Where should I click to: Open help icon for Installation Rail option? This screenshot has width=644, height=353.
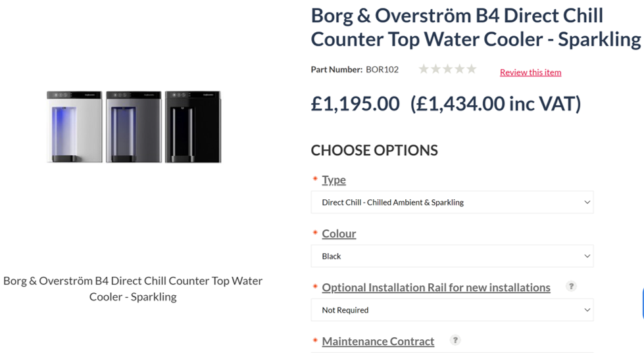click(571, 286)
